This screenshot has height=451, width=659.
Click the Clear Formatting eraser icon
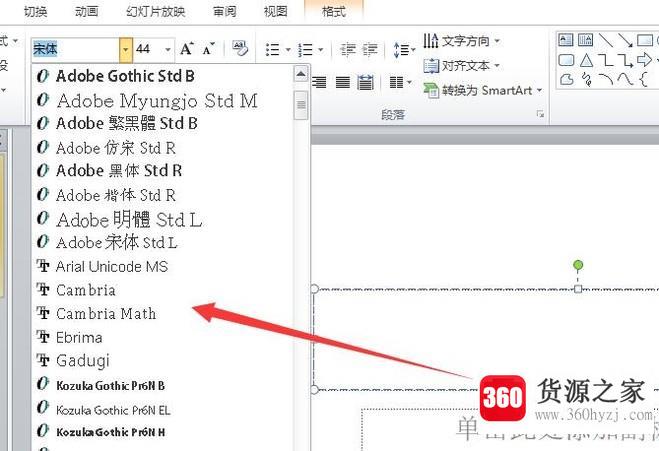(240, 48)
